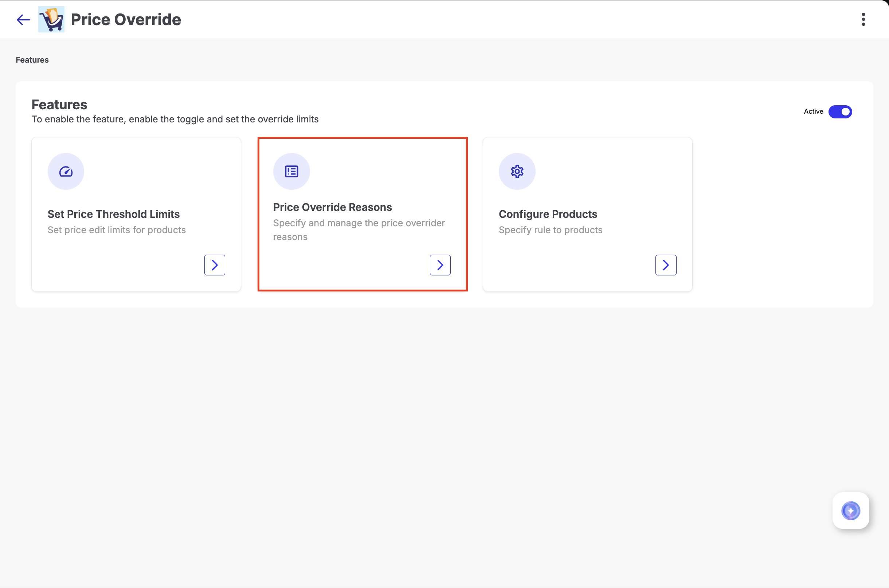Click the Active label next to toggle
Viewport: 889px width, 588px height.
point(813,111)
